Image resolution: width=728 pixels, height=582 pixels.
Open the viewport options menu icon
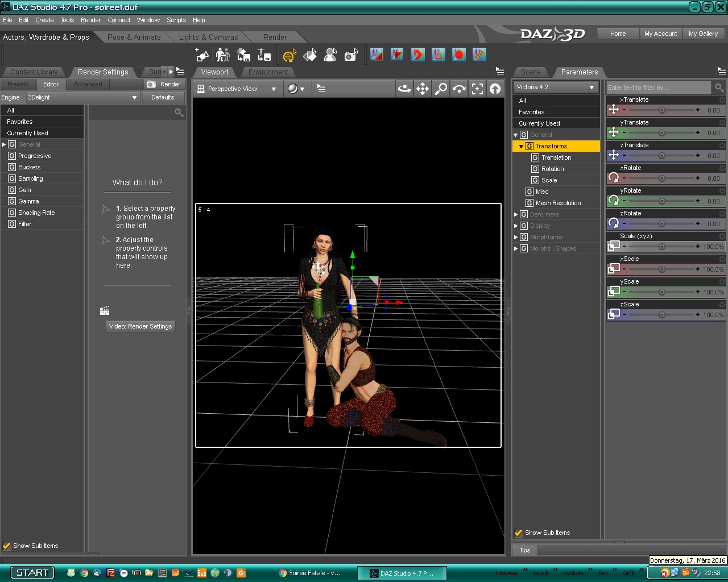321,89
